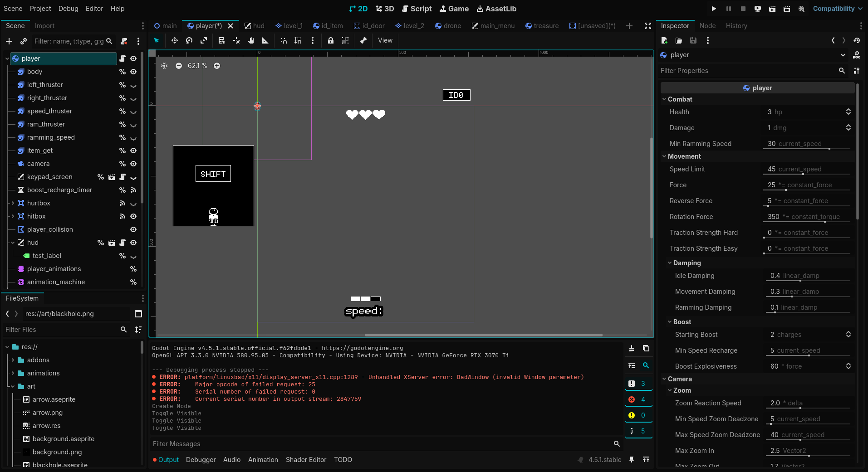The image size is (868, 472).
Task: Select the Ruler Mode tool
Action: (265, 40)
